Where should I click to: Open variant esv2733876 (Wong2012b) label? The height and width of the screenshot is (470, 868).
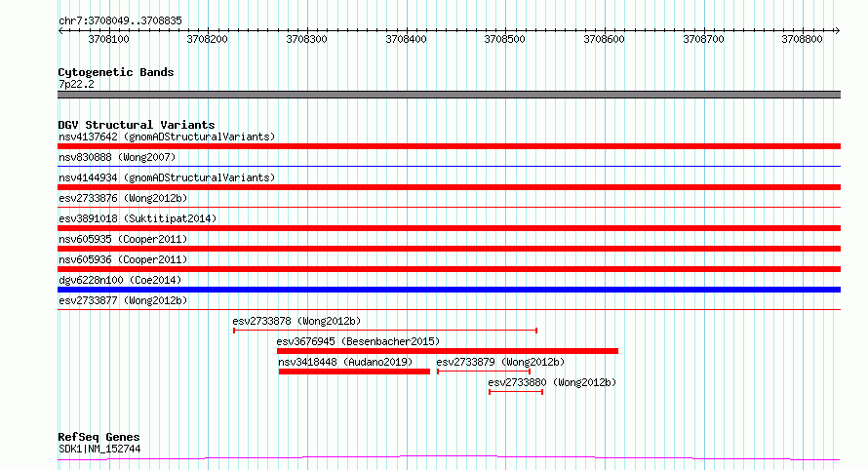pyautogui.click(x=123, y=198)
